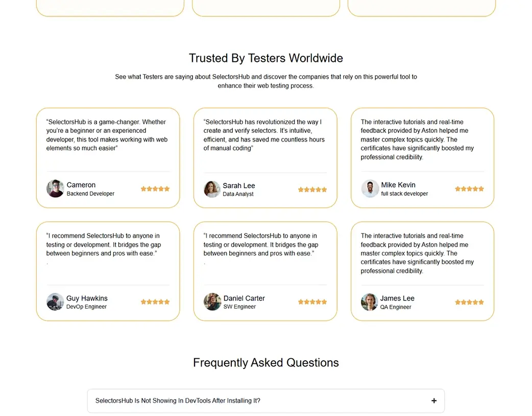Click the plus icon on the FAQ item
Image resolution: width=532 pixels, height=416 pixels.
(434, 401)
